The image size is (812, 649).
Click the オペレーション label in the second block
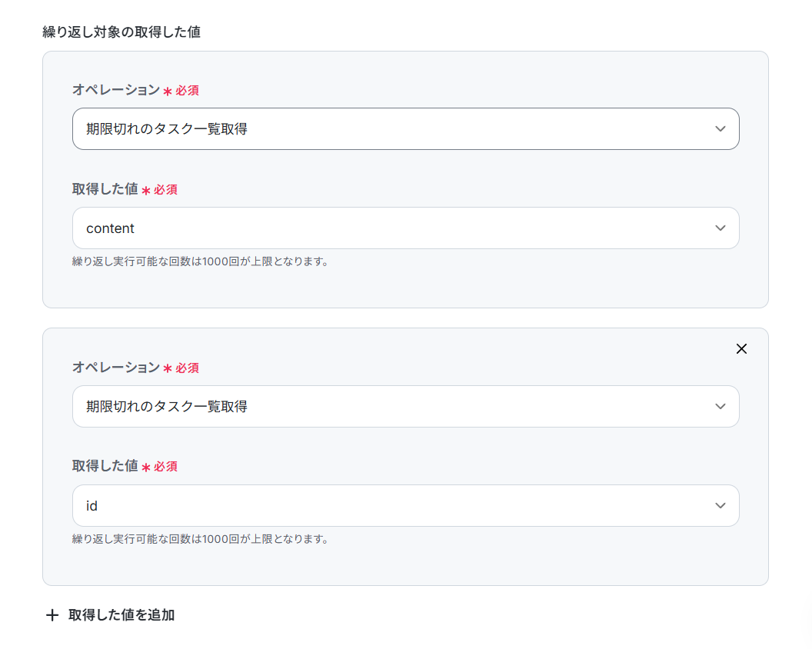[x=116, y=368]
